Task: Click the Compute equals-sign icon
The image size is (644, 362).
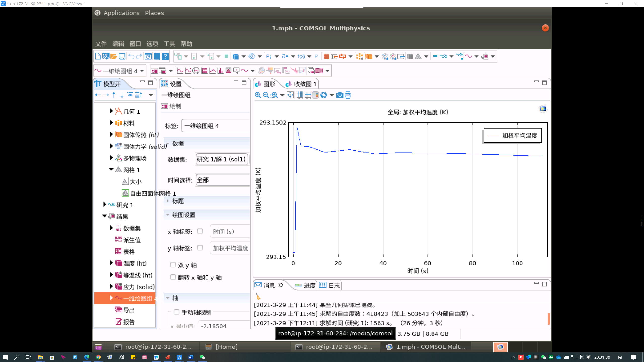Action: pyautogui.click(x=435, y=56)
